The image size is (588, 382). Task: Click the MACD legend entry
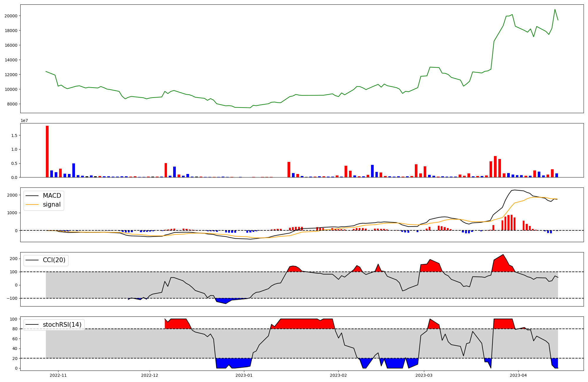(52, 196)
